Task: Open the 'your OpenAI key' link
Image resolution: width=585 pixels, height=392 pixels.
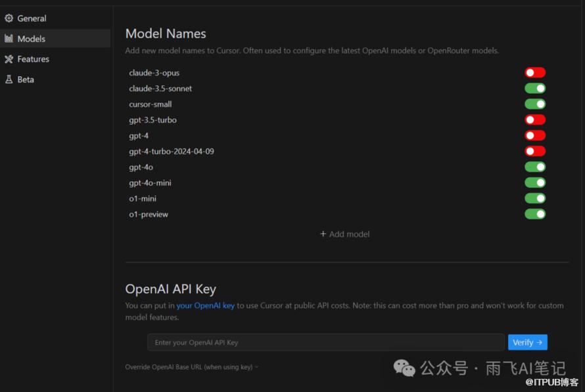Action: [205, 305]
